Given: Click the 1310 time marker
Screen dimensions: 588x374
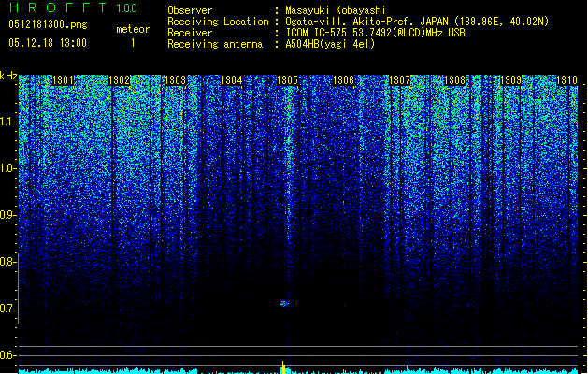Looking at the screenshot, I should (567, 80).
